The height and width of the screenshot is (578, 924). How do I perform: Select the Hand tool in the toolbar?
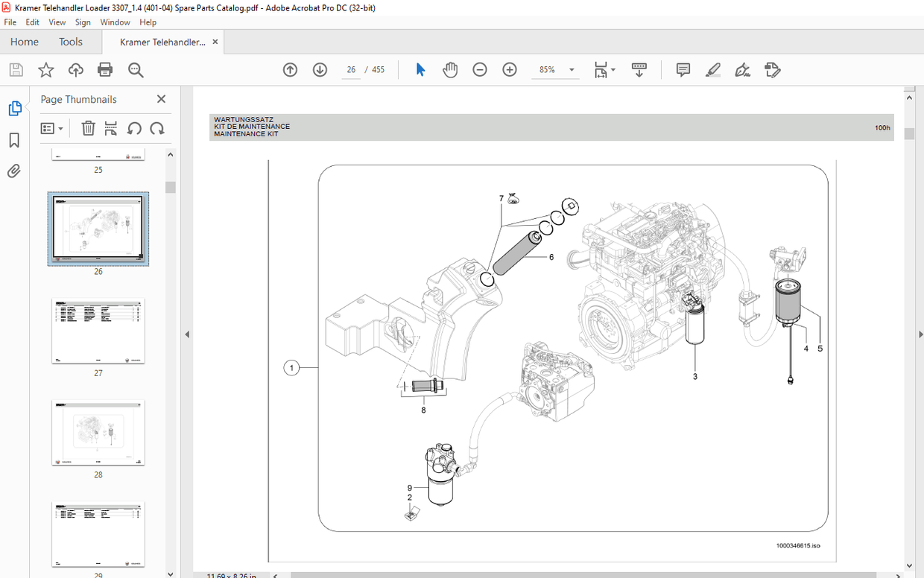tap(450, 69)
